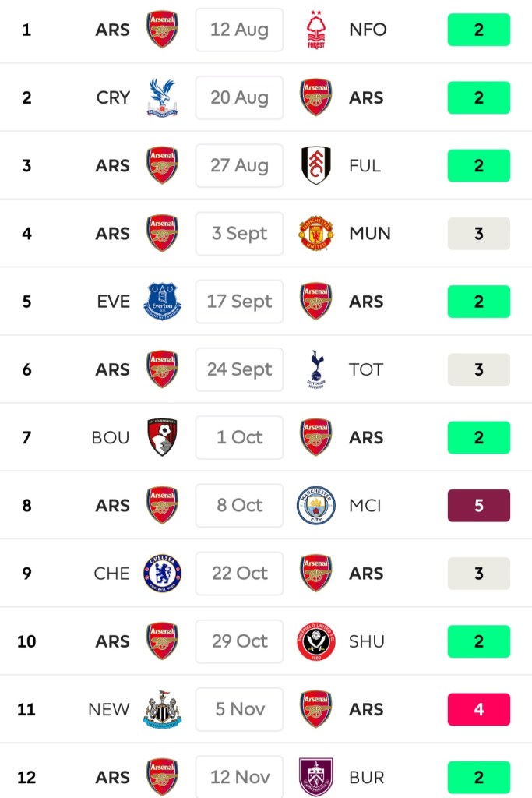Click the Chelsea club badge
The height and width of the screenshot is (798, 532).
pyautogui.click(x=162, y=573)
